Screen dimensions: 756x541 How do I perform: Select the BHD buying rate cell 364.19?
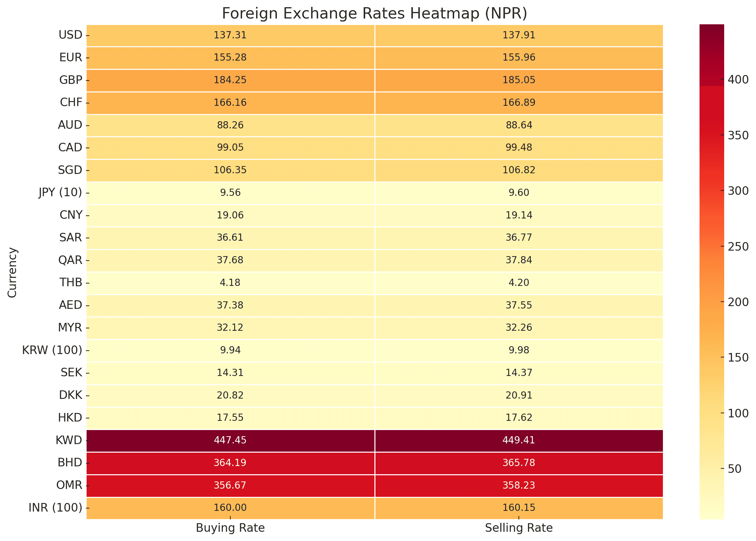(x=230, y=463)
